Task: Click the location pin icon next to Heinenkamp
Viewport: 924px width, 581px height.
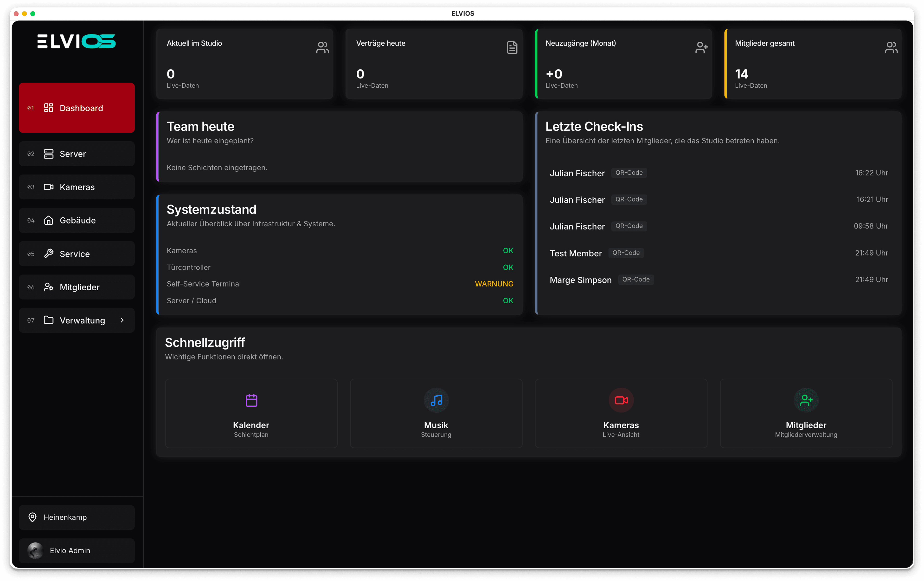Action: point(33,517)
